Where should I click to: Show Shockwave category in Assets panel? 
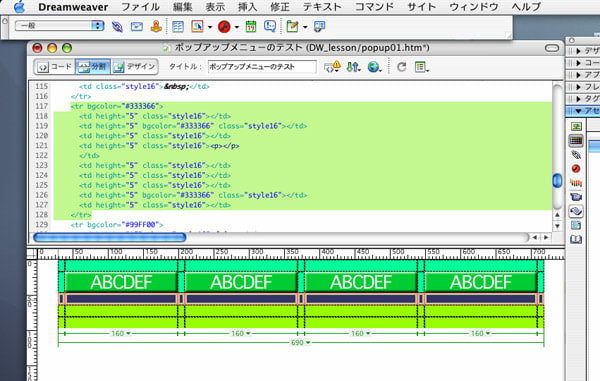point(576,183)
